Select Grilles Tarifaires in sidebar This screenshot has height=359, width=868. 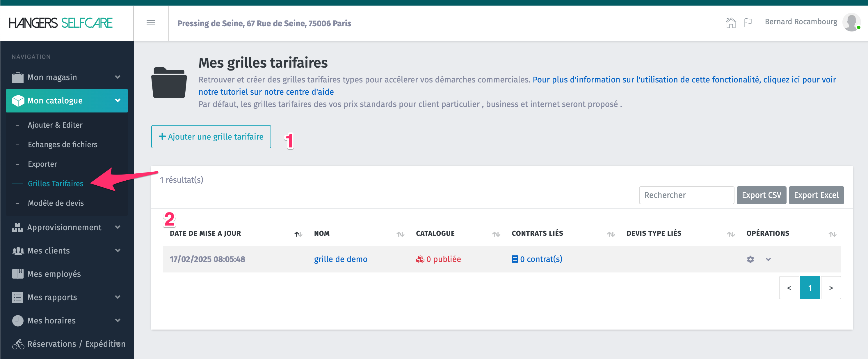55,184
